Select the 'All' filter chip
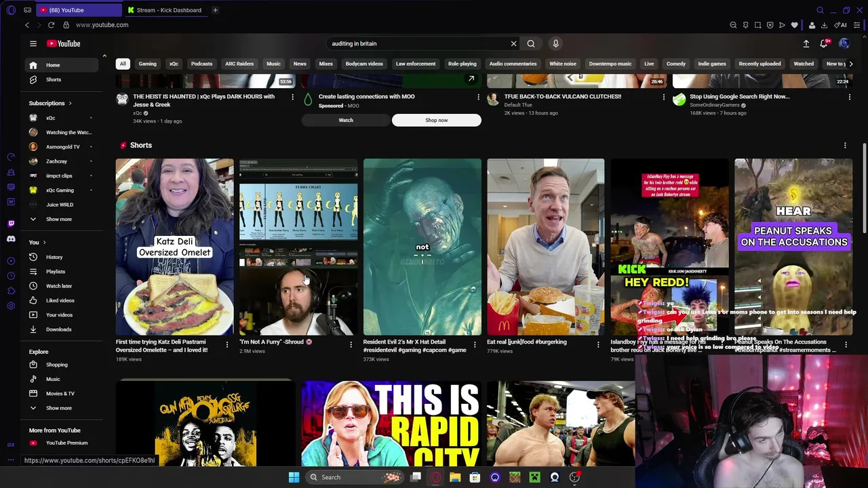 click(123, 64)
